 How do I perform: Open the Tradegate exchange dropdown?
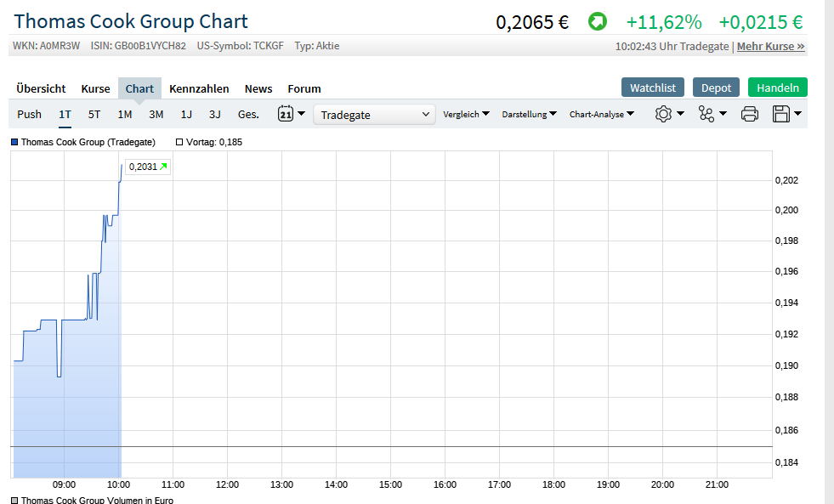click(x=374, y=113)
